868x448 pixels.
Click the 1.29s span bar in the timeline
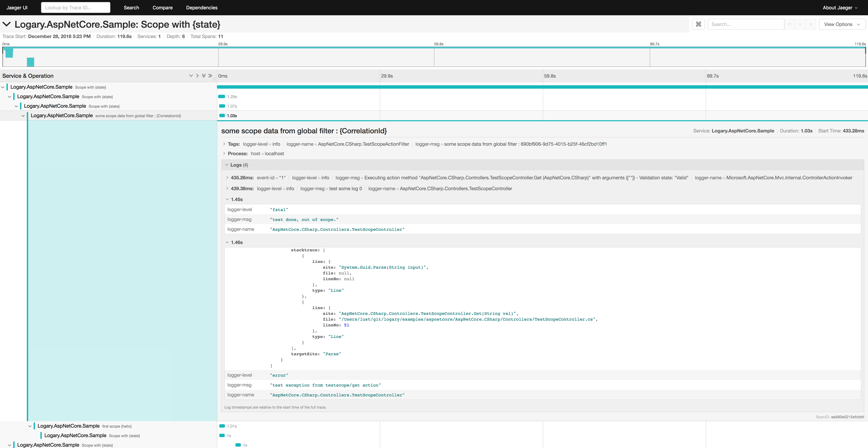222,97
